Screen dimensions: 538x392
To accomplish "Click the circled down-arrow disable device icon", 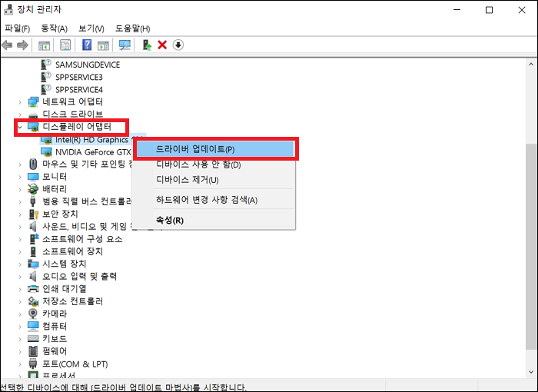I will tap(178, 45).
